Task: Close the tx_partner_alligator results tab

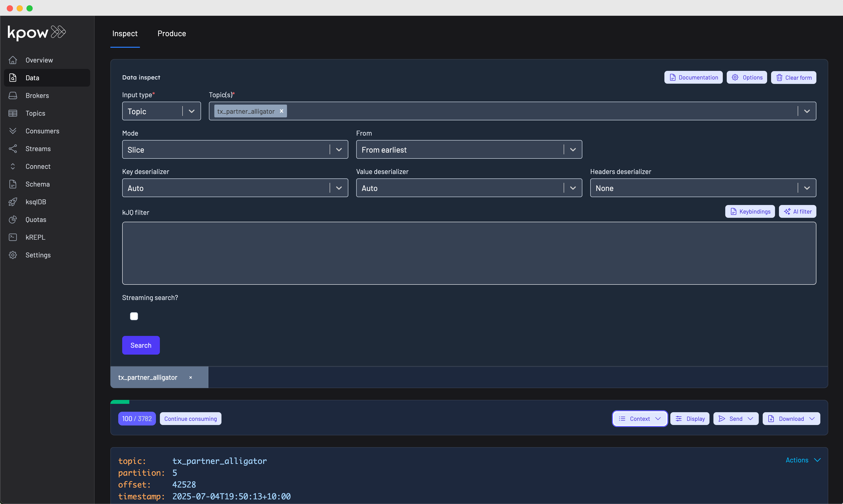Action: (191, 377)
